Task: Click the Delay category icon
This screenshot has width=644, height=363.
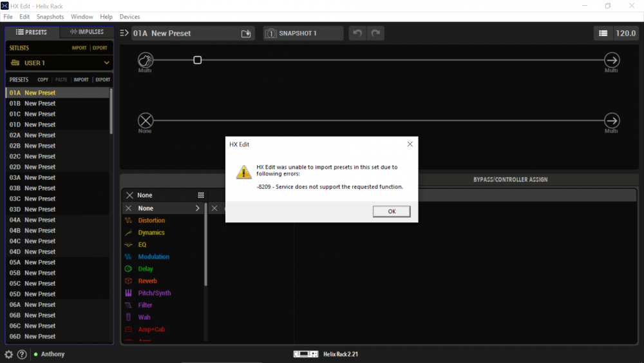Action: [x=129, y=269]
